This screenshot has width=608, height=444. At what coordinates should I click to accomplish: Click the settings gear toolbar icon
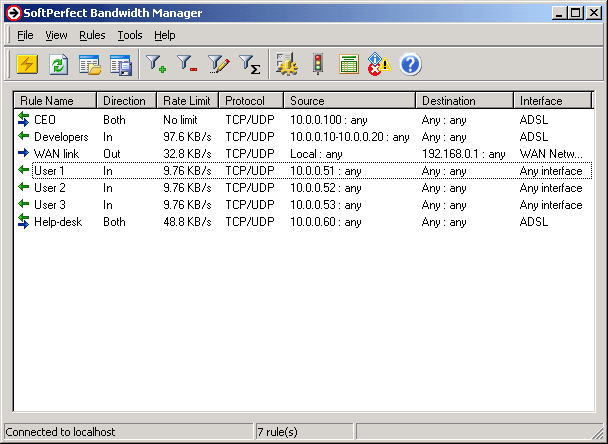click(287, 64)
